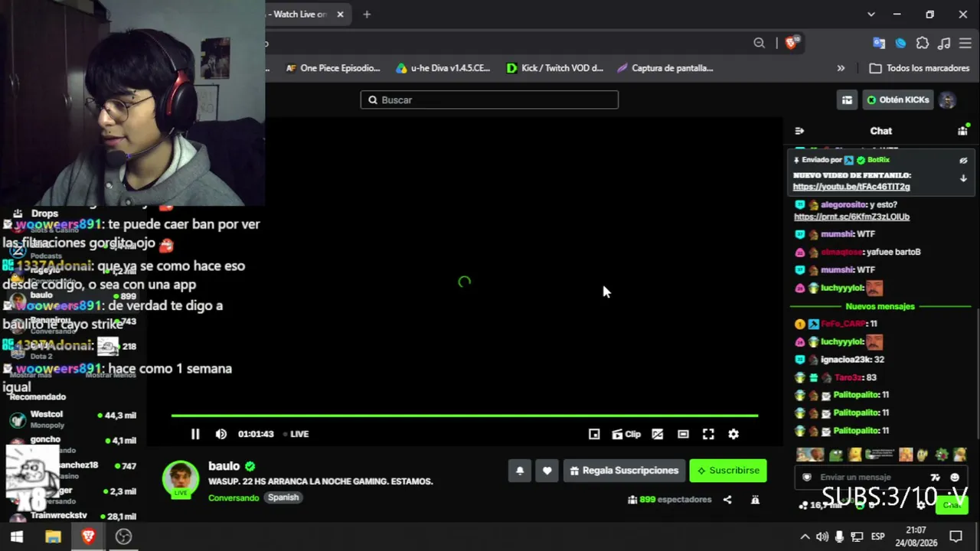Open File Explorer from taskbar
This screenshot has width=980, height=551.
(x=53, y=536)
